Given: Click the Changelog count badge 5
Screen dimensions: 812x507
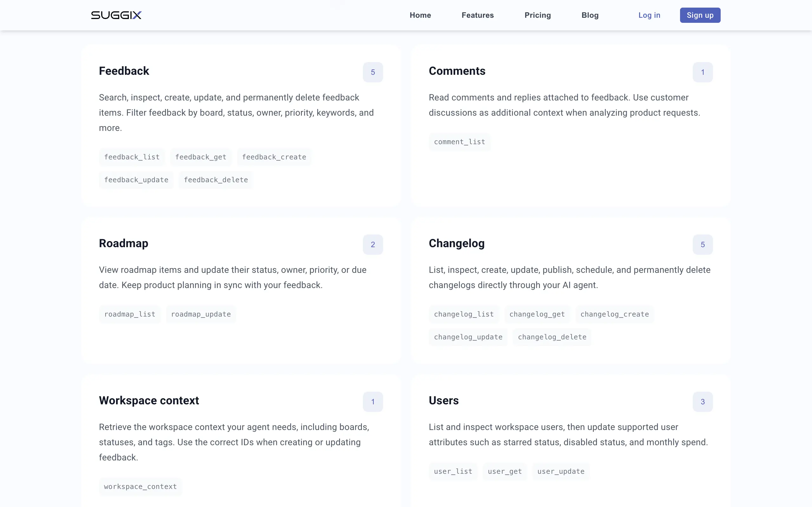Looking at the screenshot, I should [x=703, y=244].
